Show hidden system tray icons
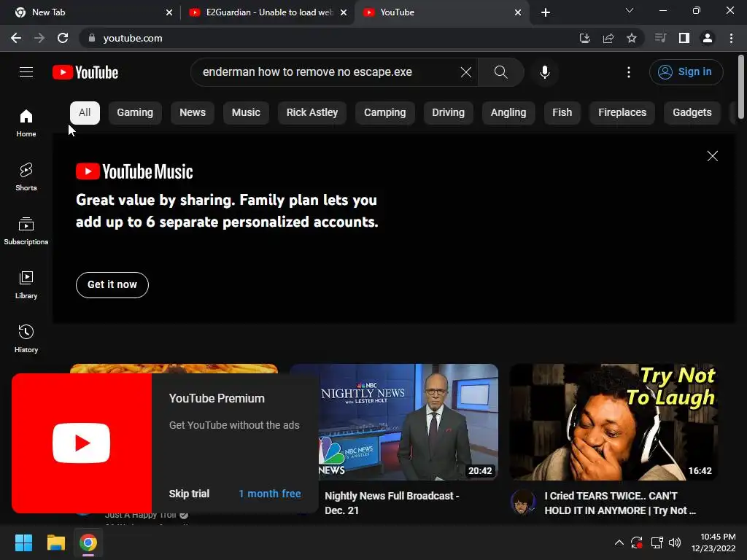The width and height of the screenshot is (747, 560). coord(619,542)
